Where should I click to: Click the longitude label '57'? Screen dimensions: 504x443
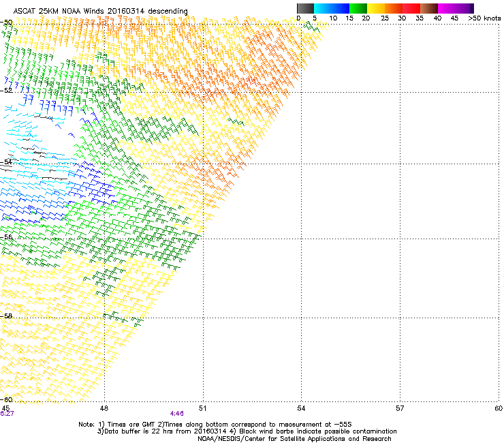coord(400,408)
